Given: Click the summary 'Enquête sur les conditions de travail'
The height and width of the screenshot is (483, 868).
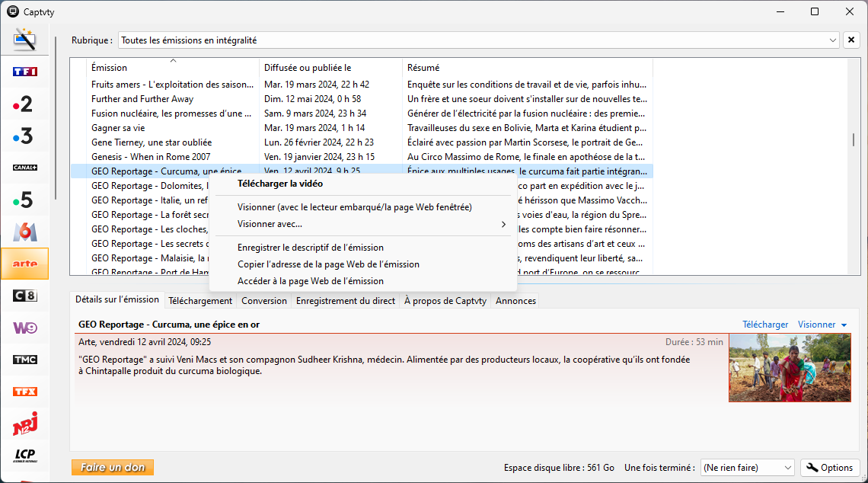Looking at the screenshot, I should [527, 85].
